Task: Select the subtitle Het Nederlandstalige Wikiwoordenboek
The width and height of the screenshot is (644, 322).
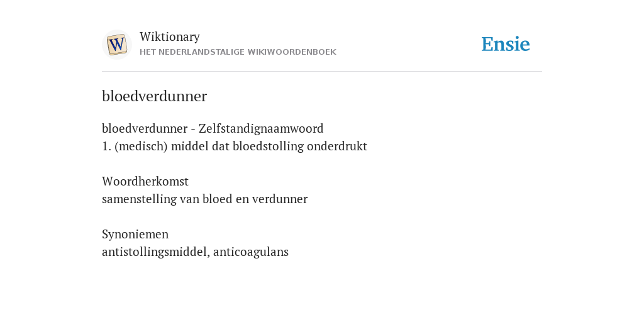Action: click(x=238, y=52)
